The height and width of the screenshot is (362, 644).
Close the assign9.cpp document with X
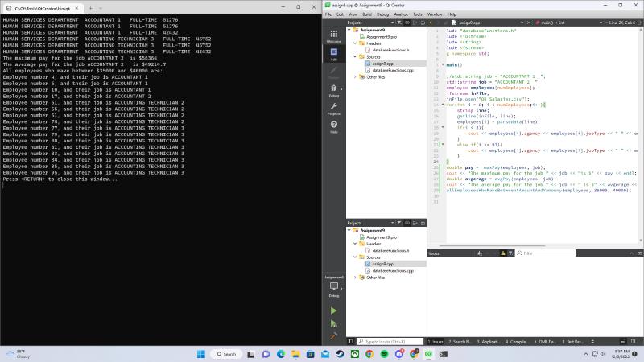coord(529,23)
